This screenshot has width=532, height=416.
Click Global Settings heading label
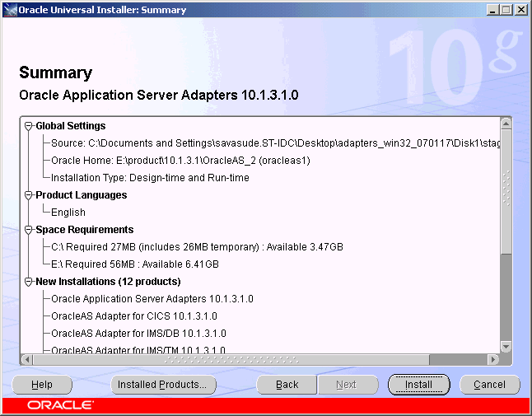(x=71, y=126)
